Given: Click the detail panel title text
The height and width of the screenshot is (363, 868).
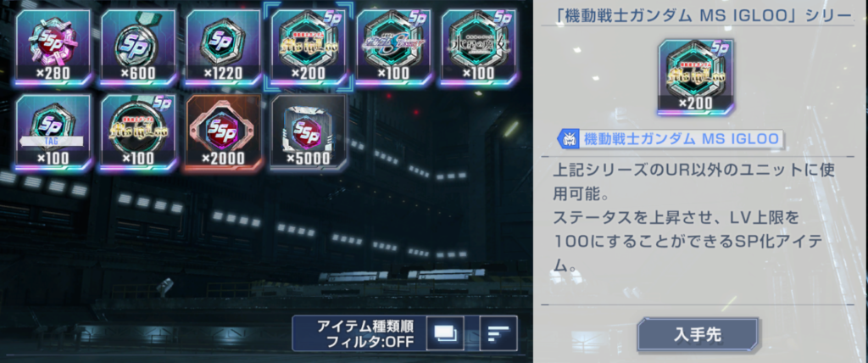Looking at the screenshot, I should point(704,17).
